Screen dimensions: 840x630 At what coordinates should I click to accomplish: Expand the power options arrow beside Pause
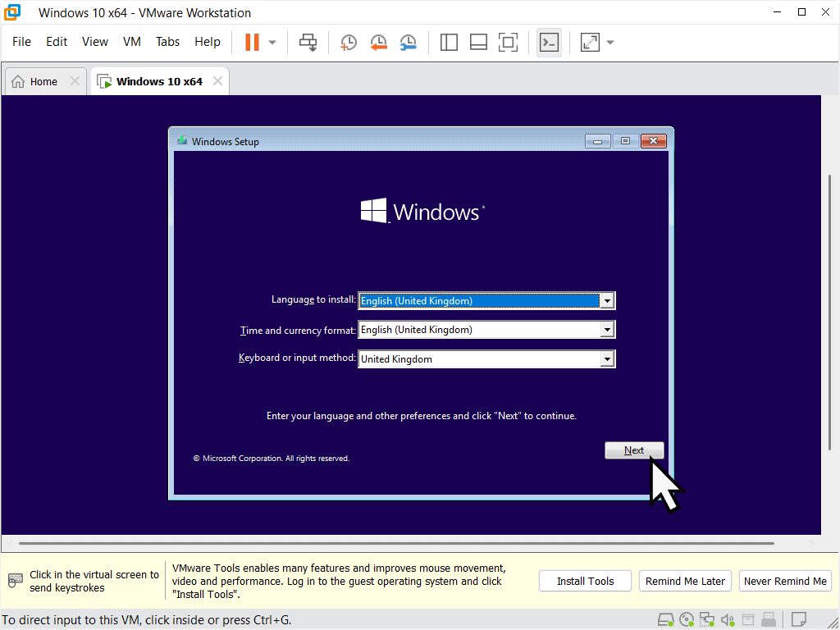pyautogui.click(x=272, y=42)
